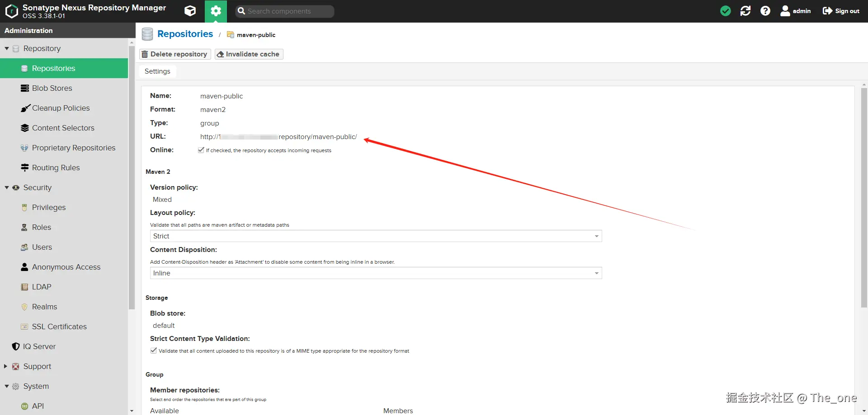Click the repository URL text
The image size is (868, 415).
[278, 137]
